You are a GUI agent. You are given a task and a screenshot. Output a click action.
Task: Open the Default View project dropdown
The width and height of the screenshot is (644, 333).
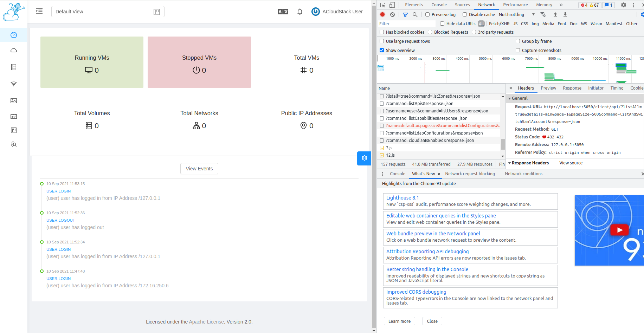coord(108,12)
